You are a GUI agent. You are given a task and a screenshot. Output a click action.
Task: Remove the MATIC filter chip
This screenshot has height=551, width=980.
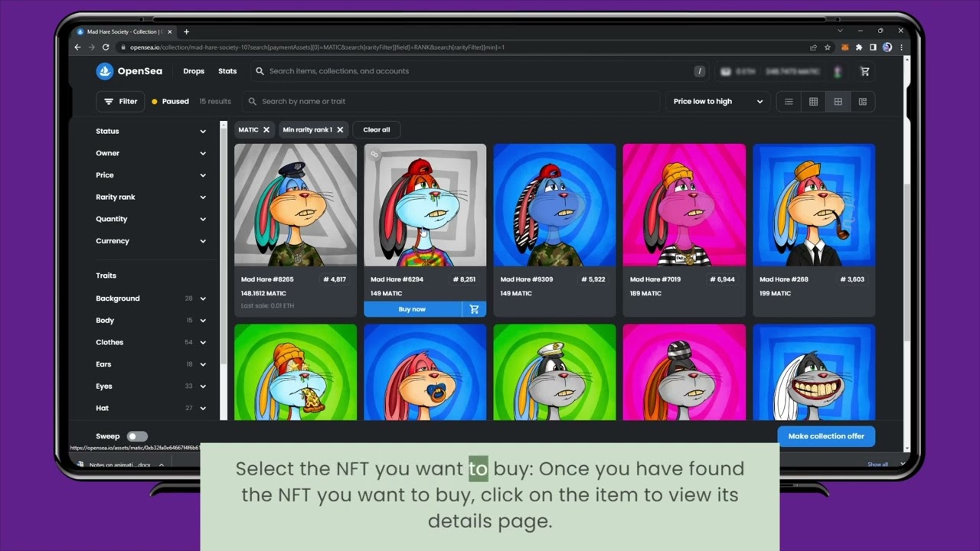(x=266, y=130)
